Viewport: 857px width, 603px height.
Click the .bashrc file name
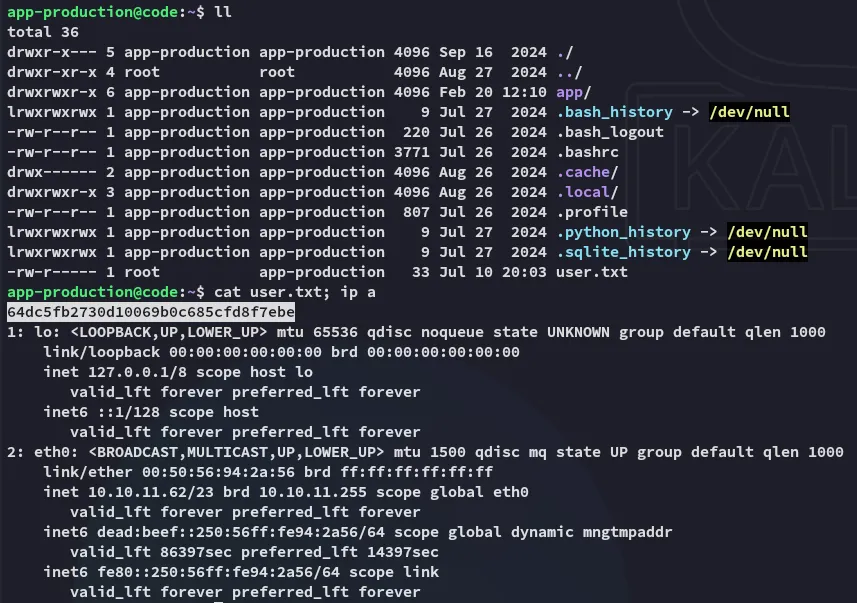point(588,152)
